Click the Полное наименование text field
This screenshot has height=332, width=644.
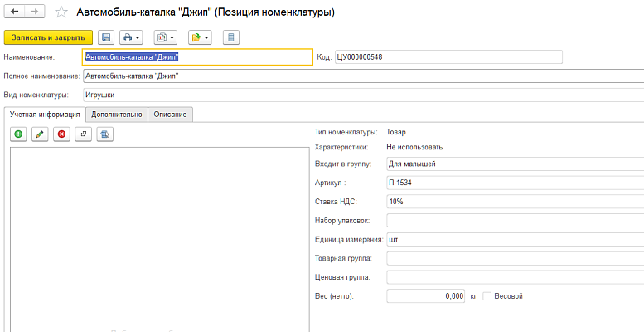click(363, 76)
